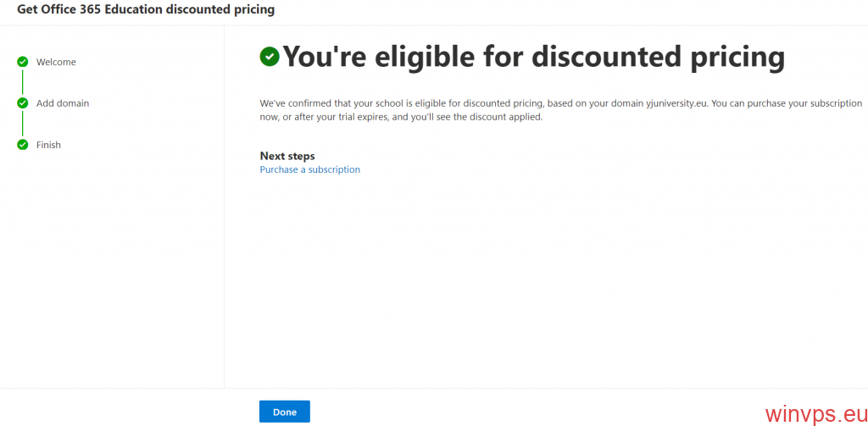Viewport: 868px width, 426px height.
Task: Click the connector line between Welcome and Add domain
Action: click(23, 82)
